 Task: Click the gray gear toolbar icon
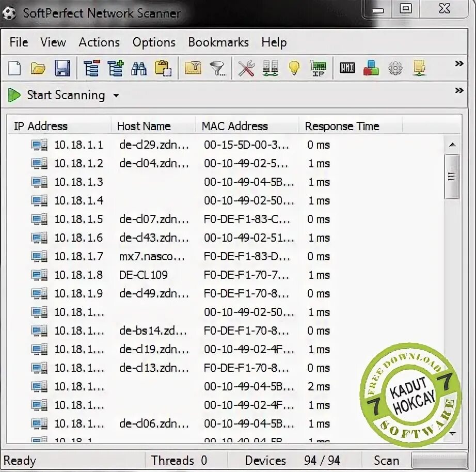click(395, 68)
